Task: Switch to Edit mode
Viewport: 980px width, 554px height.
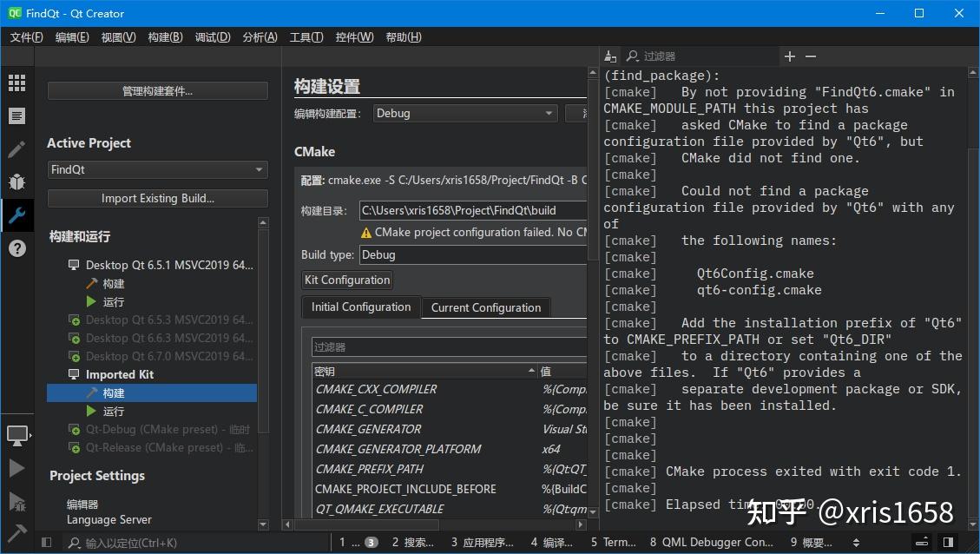Action: click(19, 115)
